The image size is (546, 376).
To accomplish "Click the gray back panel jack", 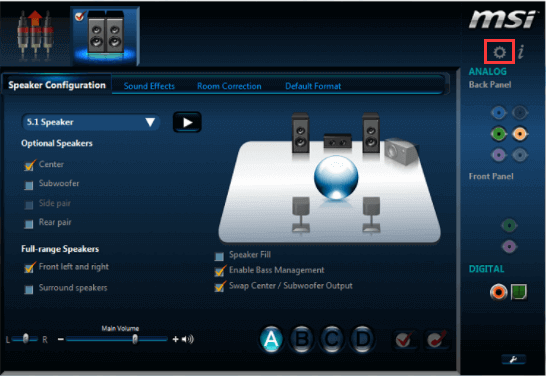I will (x=520, y=155).
